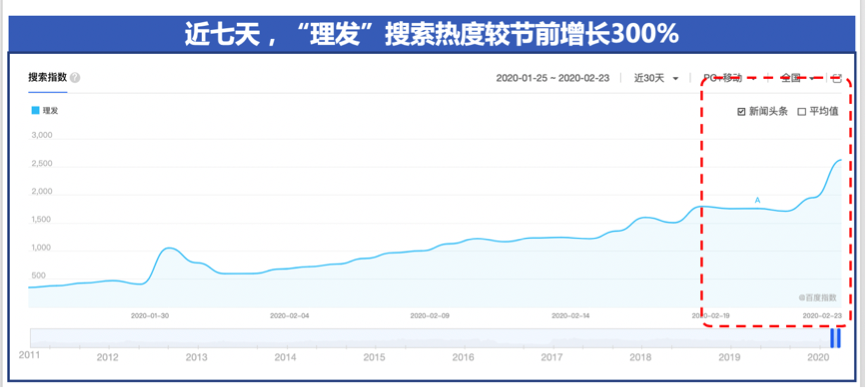Image resolution: width=866 pixels, height=388 pixels.
Task: Select the 搜索指数 tab
Action: tap(47, 77)
